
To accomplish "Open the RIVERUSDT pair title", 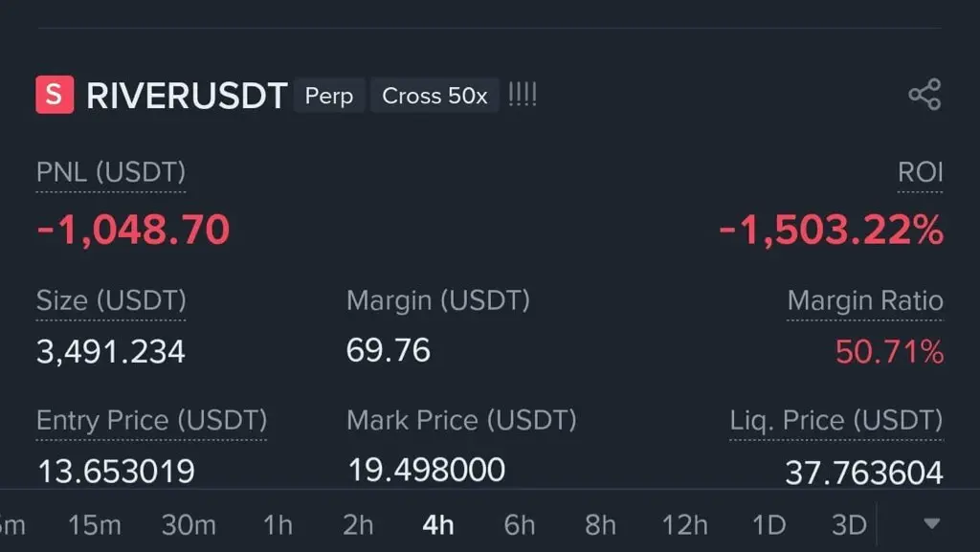I will (187, 96).
